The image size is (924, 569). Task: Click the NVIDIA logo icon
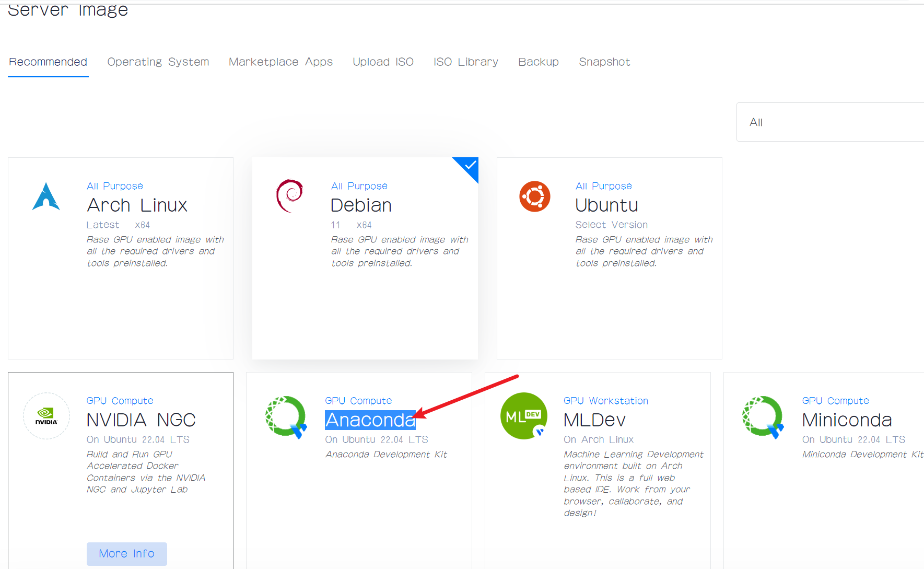(46, 416)
